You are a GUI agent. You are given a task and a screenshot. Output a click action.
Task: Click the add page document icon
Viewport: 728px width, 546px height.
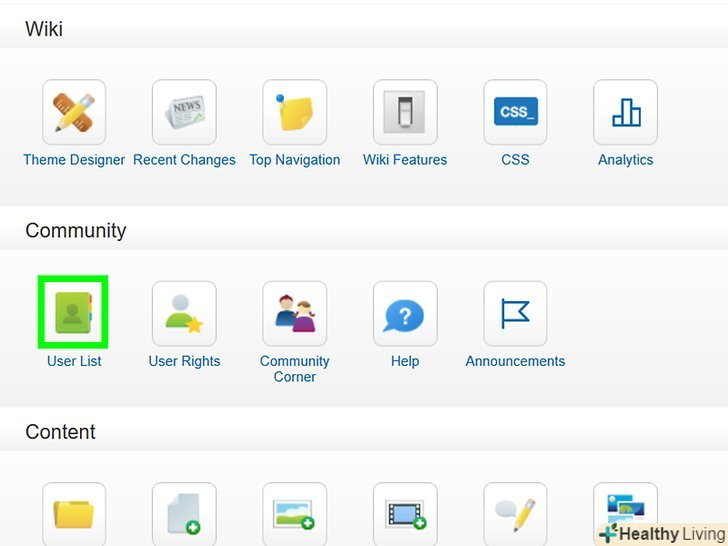184,514
